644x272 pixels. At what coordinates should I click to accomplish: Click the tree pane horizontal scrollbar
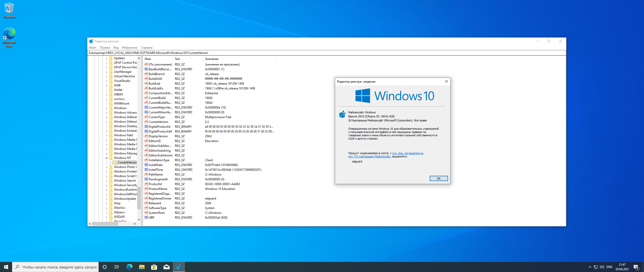(x=105, y=224)
